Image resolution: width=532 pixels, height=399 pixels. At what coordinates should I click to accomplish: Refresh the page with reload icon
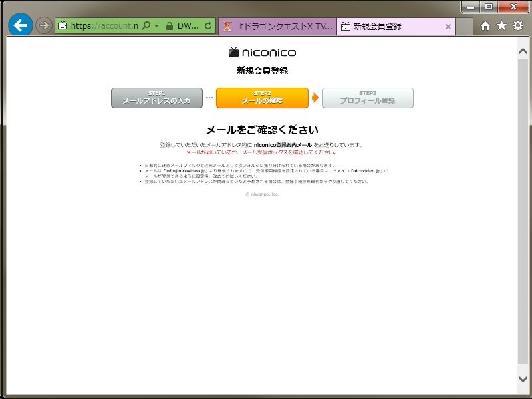pos(208,25)
